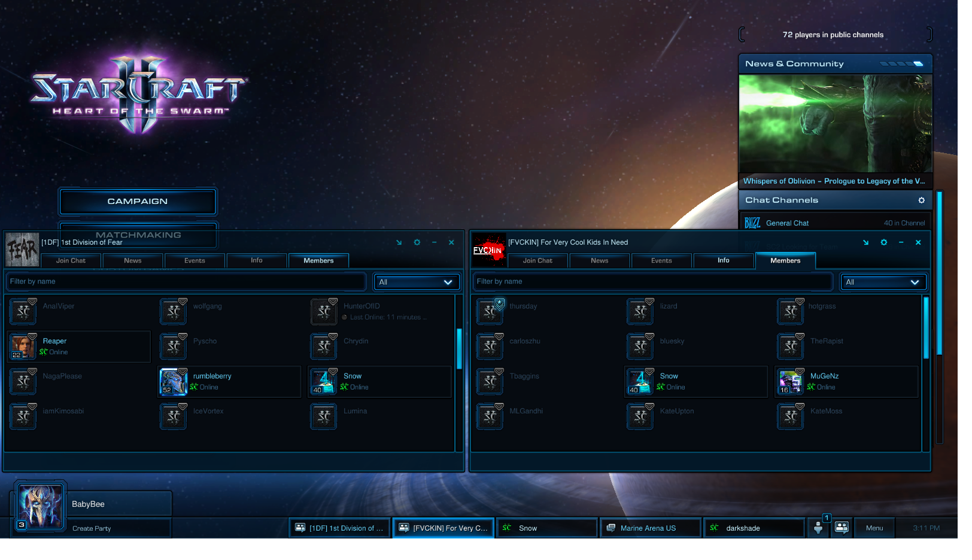
Task: Click KateUpton's offline avatar icon
Action: pos(640,416)
